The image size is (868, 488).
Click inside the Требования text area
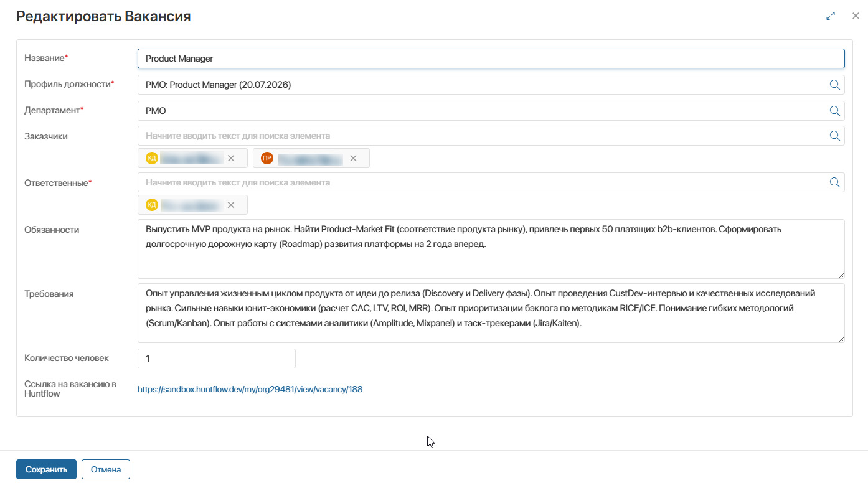491,313
